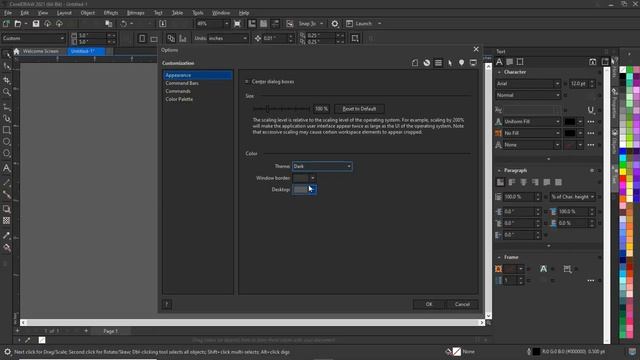This screenshot has width=640, height=360.
Task: Click Character tab icon in Text docker
Action: 499,62
